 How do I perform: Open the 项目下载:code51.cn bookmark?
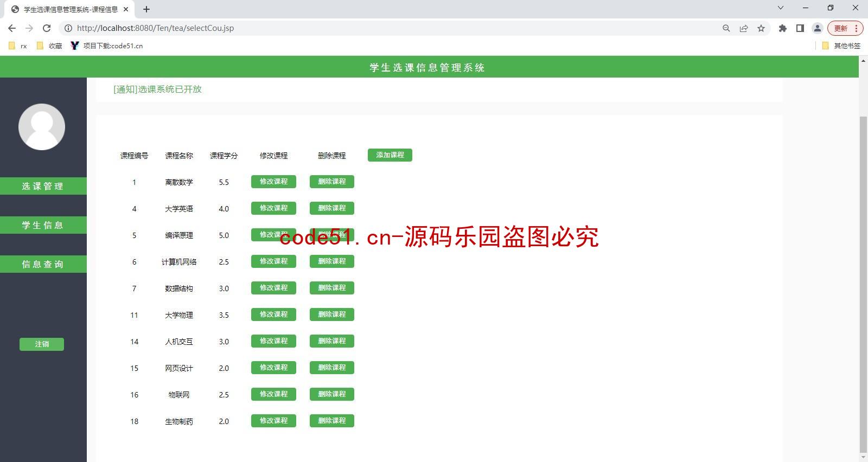107,46
